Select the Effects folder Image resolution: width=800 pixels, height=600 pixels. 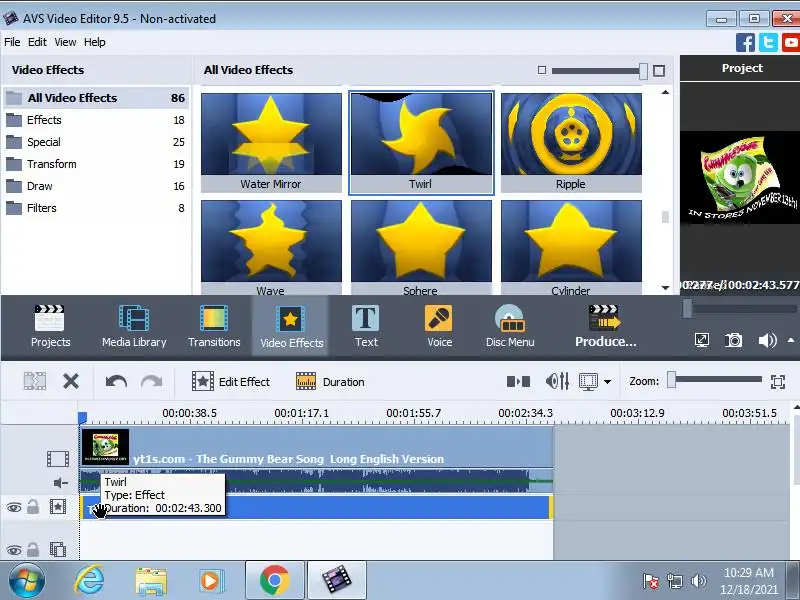[x=96, y=120]
